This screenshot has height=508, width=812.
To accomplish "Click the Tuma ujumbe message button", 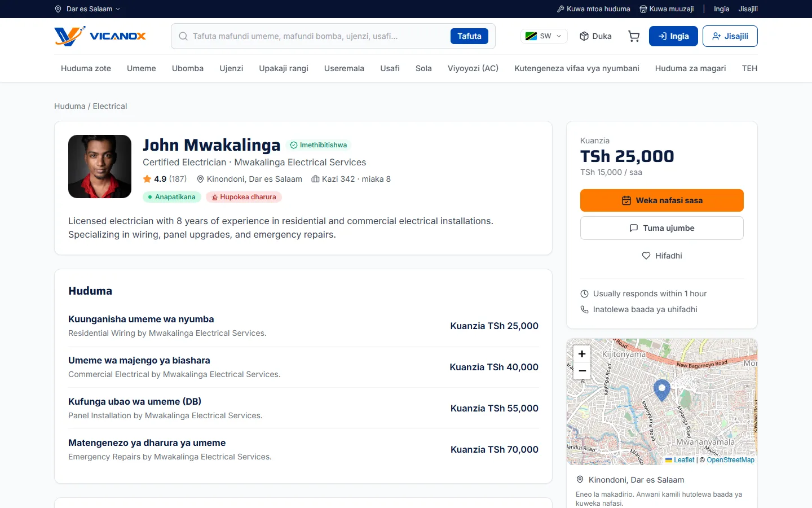I will (662, 228).
